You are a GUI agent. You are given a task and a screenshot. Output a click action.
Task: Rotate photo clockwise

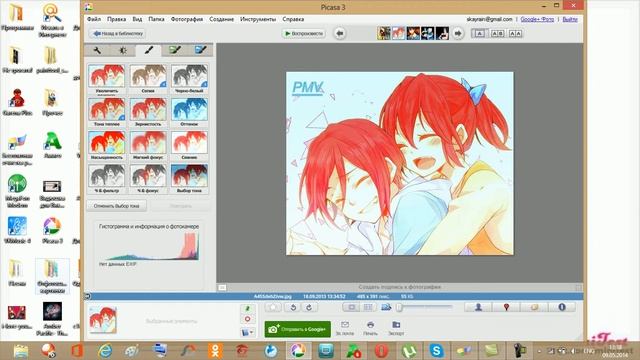[x=309, y=307]
